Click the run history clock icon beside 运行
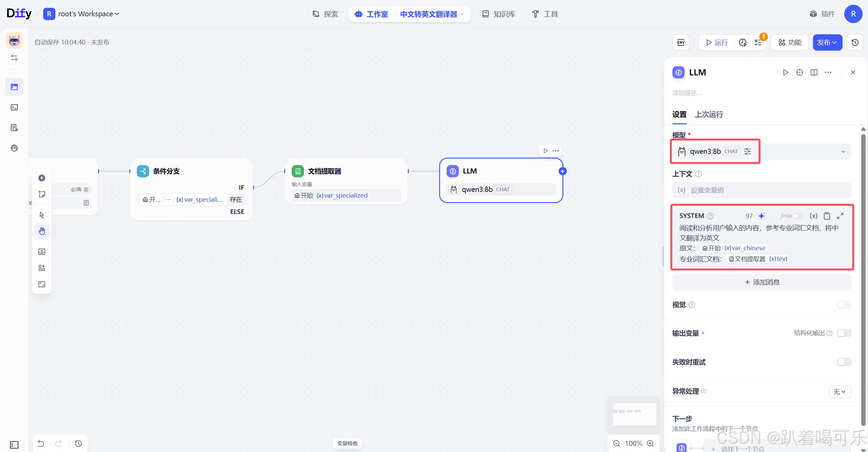The image size is (868, 452). click(x=743, y=42)
